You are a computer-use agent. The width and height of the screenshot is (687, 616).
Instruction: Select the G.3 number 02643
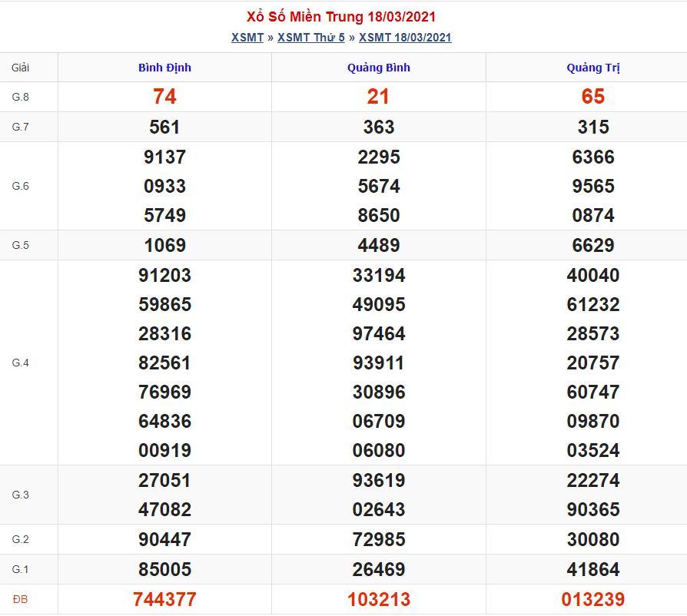(379, 509)
